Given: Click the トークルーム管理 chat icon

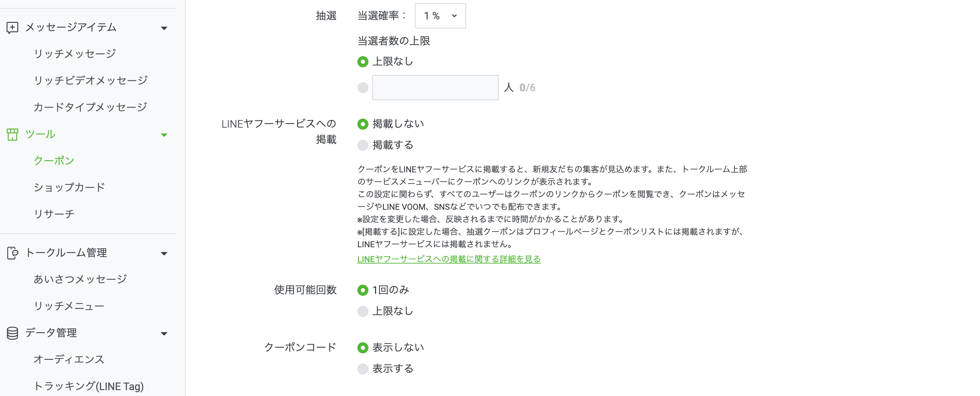Looking at the screenshot, I should point(12,252).
